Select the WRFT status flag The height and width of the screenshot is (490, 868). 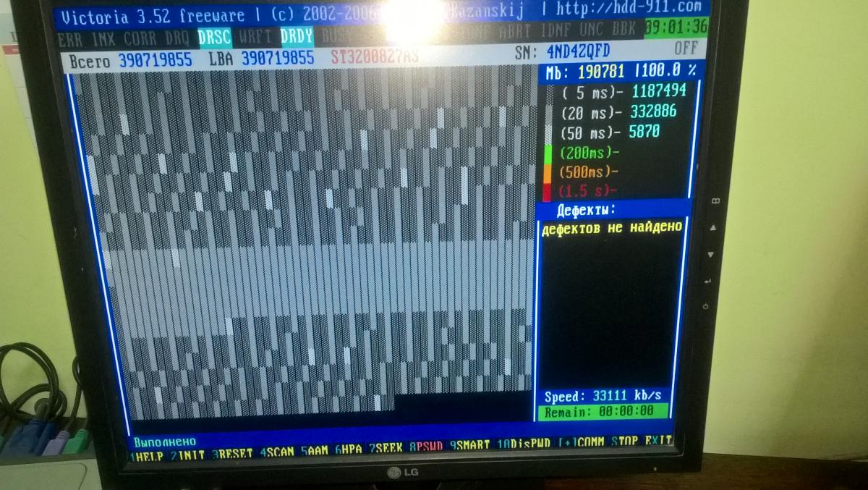pos(255,35)
